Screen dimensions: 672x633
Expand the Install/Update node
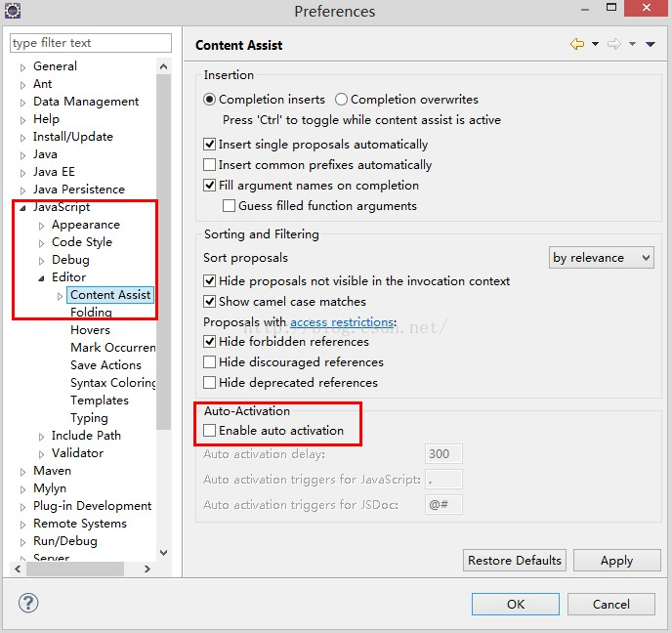tap(23, 138)
